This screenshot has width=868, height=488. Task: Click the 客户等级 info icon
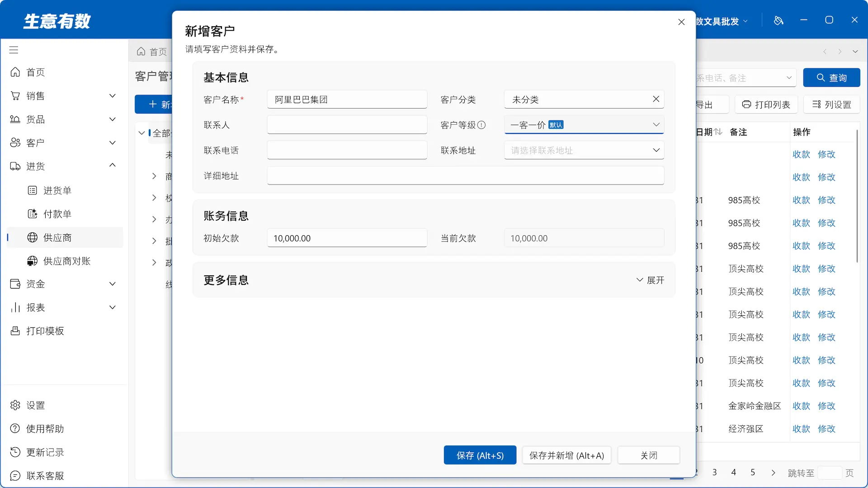[481, 125]
